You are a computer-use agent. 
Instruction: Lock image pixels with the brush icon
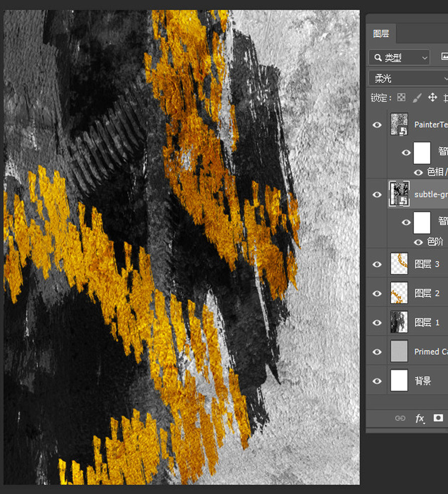pyautogui.click(x=417, y=98)
